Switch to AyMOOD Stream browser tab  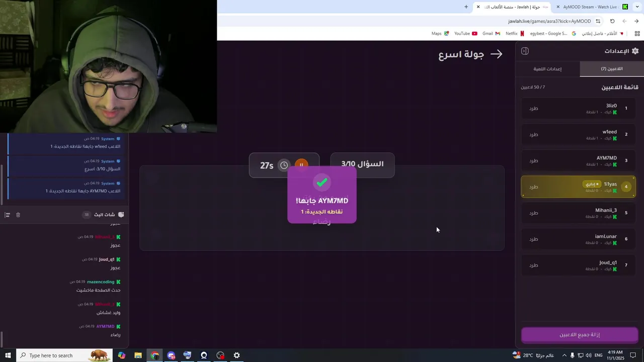591,7
